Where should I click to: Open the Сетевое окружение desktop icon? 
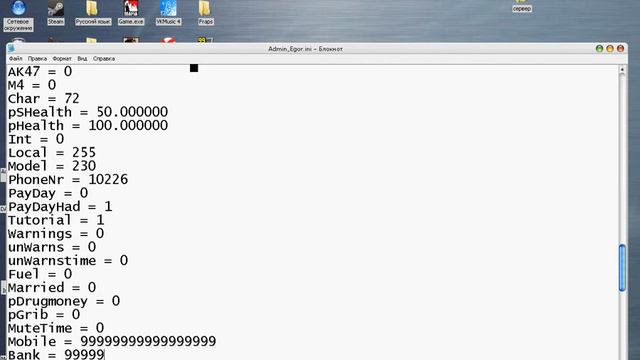(18, 16)
